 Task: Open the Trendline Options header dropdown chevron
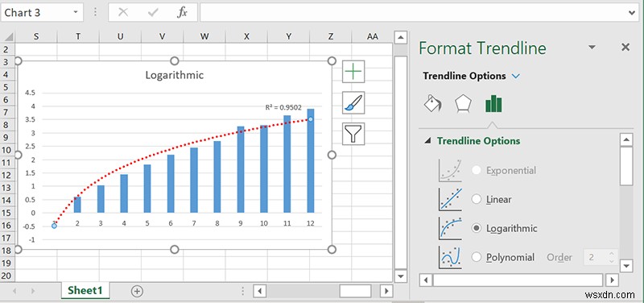516,76
